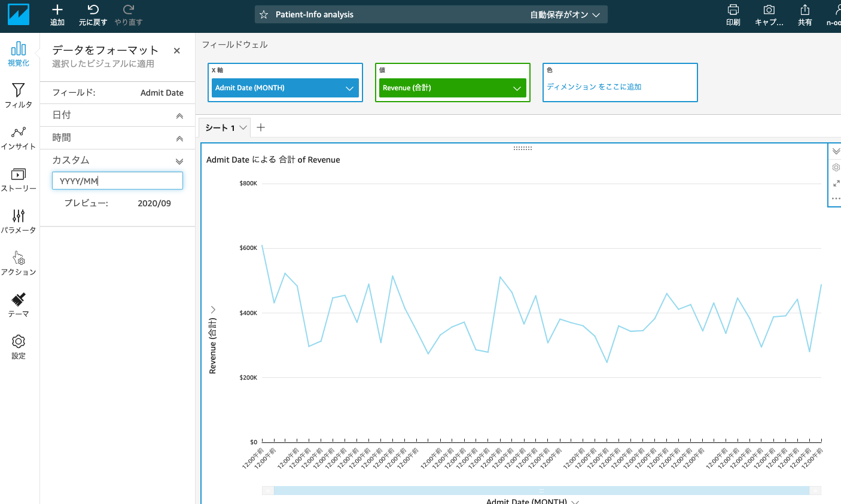Add a new sheet with plus tab
Image resolution: width=841 pixels, height=504 pixels.
coord(261,127)
